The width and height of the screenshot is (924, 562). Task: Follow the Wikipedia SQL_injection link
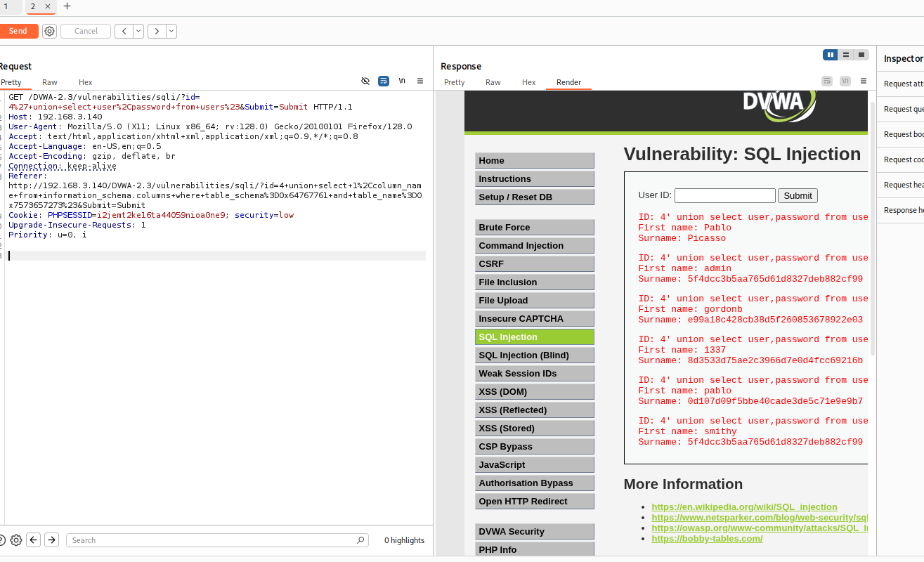(x=744, y=507)
